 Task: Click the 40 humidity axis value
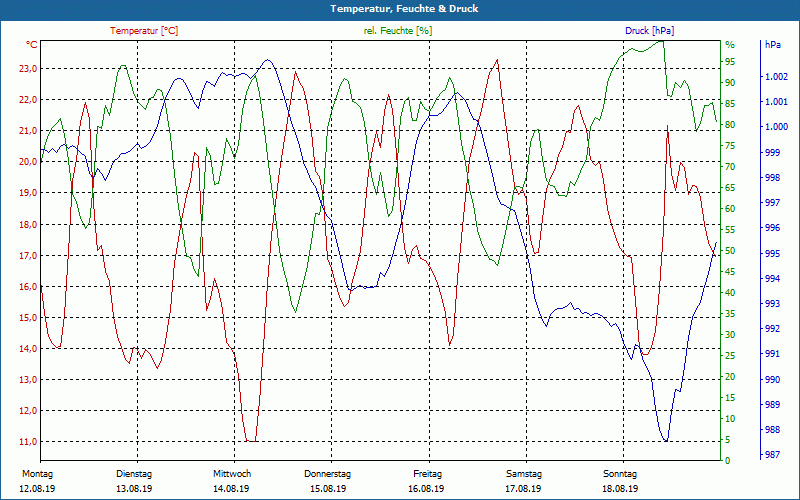[730, 293]
